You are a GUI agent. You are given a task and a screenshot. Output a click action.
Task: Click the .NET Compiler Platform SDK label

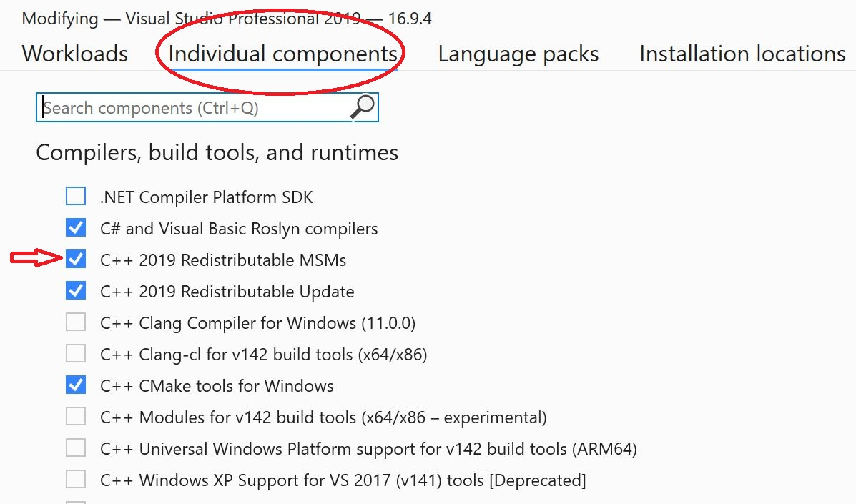[x=207, y=197]
